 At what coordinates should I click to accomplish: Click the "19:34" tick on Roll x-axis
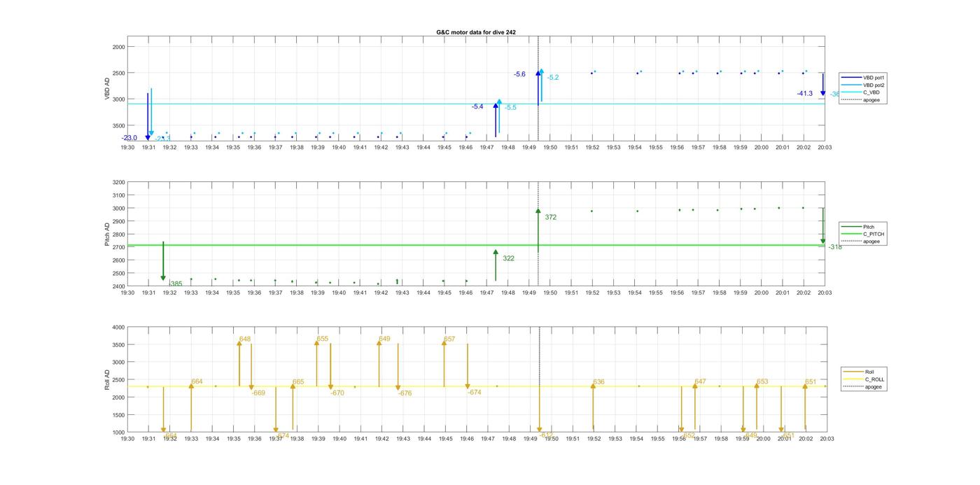click(x=212, y=439)
